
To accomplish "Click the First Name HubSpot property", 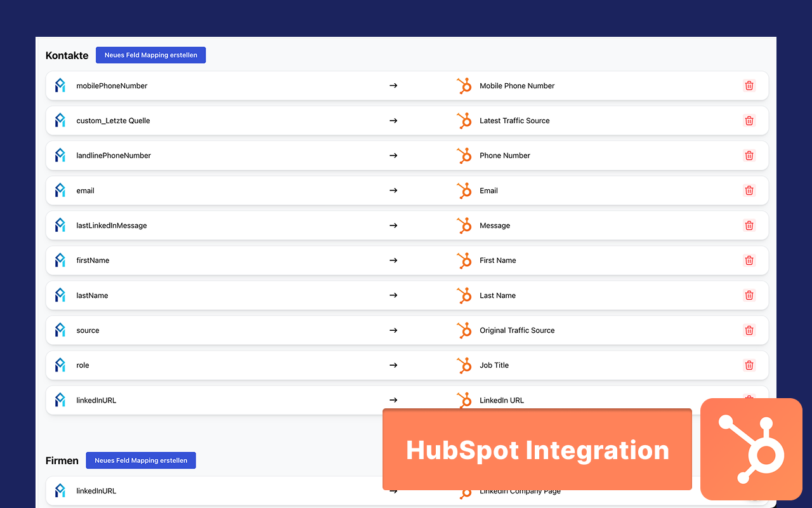I will (498, 260).
